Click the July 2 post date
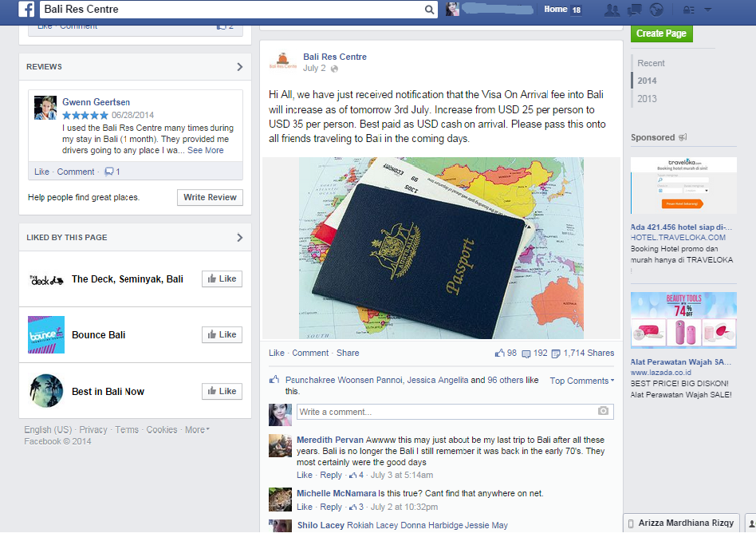 tap(314, 69)
